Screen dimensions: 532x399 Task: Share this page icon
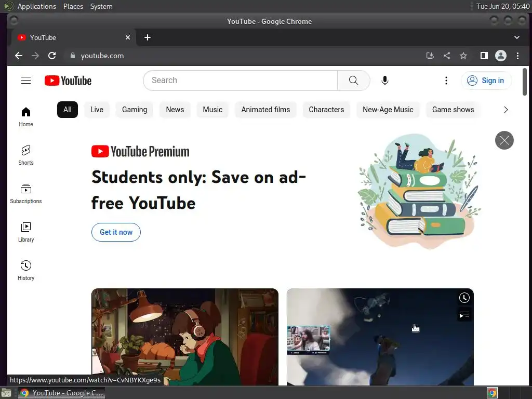pyautogui.click(x=447, y=56)
